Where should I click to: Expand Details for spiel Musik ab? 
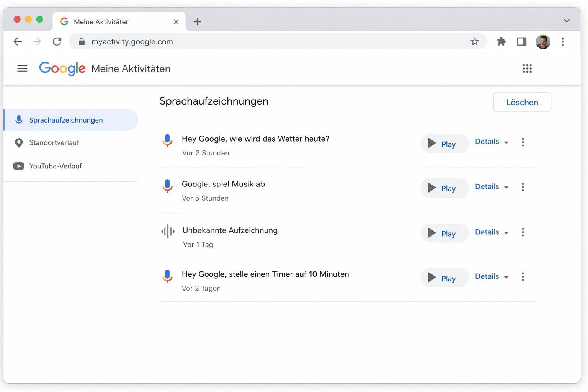[x=492, y=187]
